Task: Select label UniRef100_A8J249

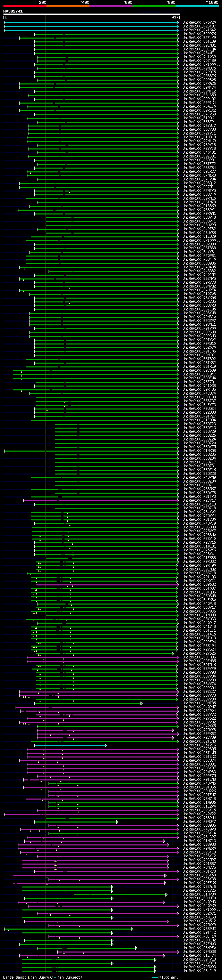Action: [199, 971]
